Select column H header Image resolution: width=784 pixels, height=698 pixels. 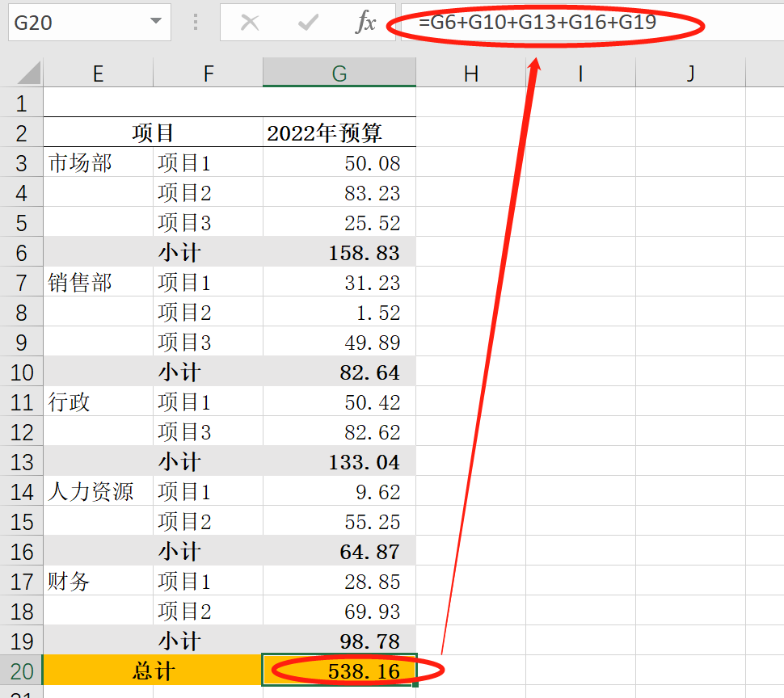[471, 73]
